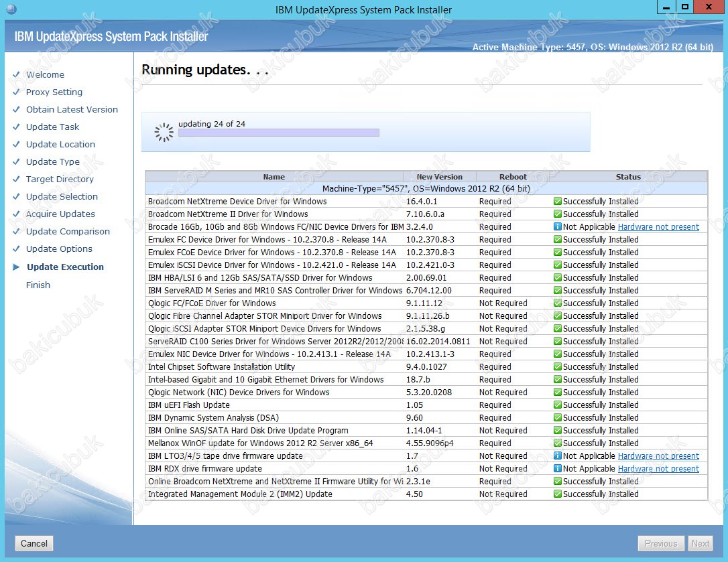Close the UpdateXpress installer window
Image resolution: width=728 pixels, height=562 pixels.
coord(709,7)
